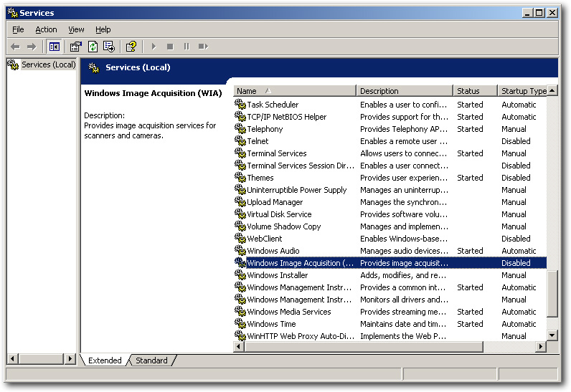Select the Task Scheduler service icon
This screenshot has height=392, width=571.
240,105
